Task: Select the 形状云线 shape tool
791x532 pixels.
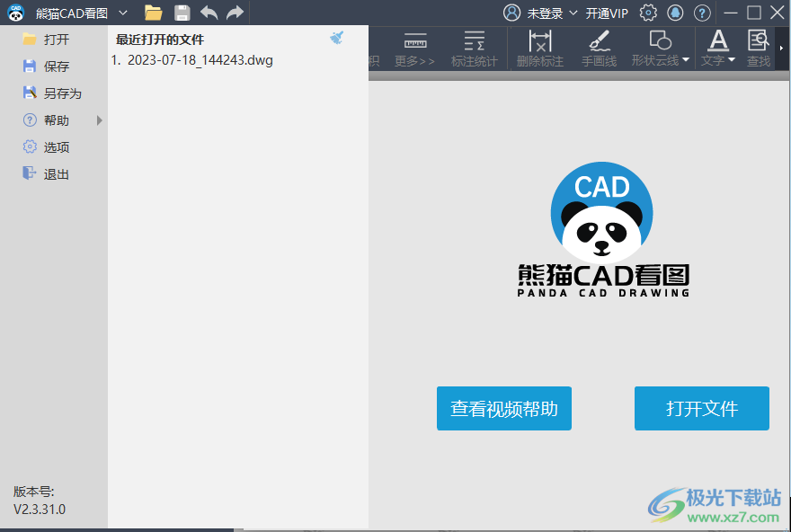Action: tap(655, 49)
